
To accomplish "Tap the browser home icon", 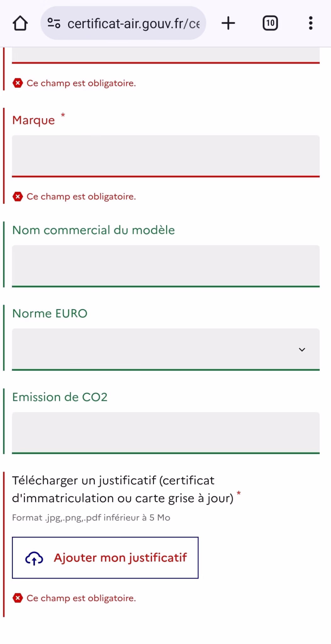I will point(20,23).
